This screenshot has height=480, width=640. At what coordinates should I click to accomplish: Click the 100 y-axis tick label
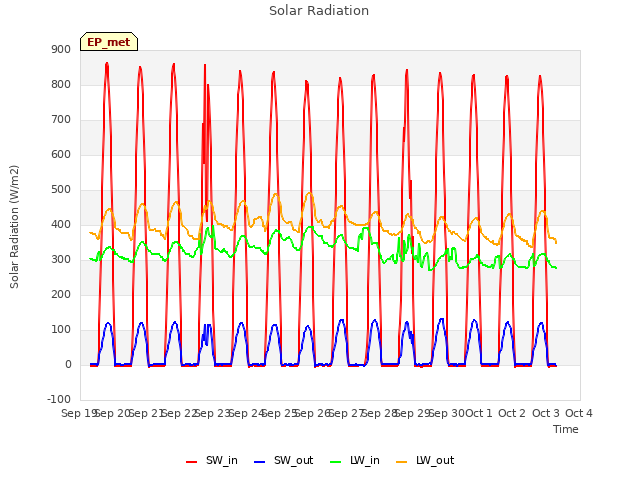61,330
